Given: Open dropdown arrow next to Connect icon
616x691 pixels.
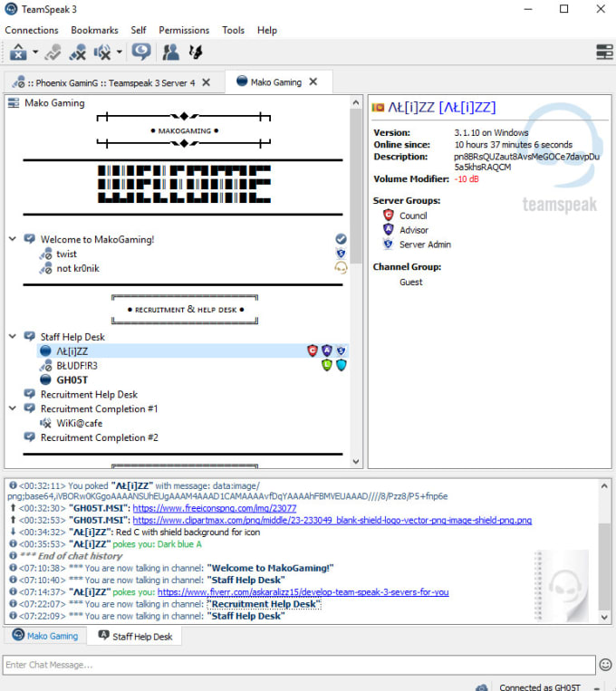Looking at the screenshot, I should pyautogui.click(x=35, y=52).
